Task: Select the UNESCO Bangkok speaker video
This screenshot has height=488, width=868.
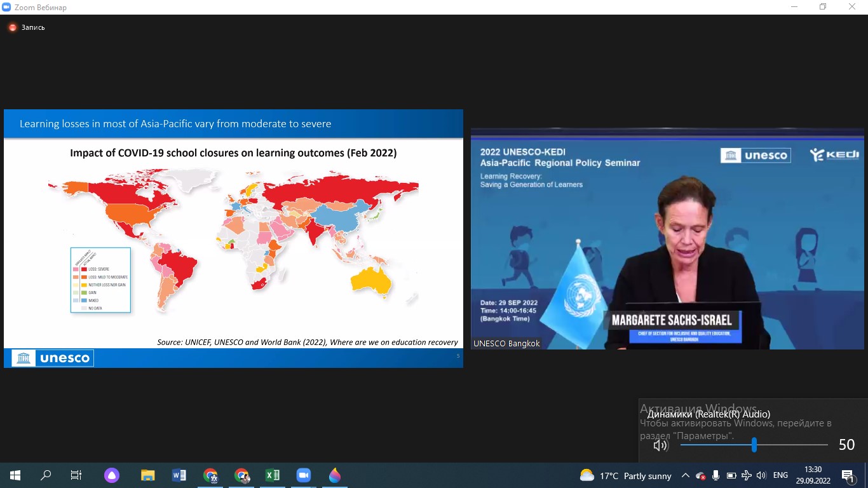Action: (667, 238)
